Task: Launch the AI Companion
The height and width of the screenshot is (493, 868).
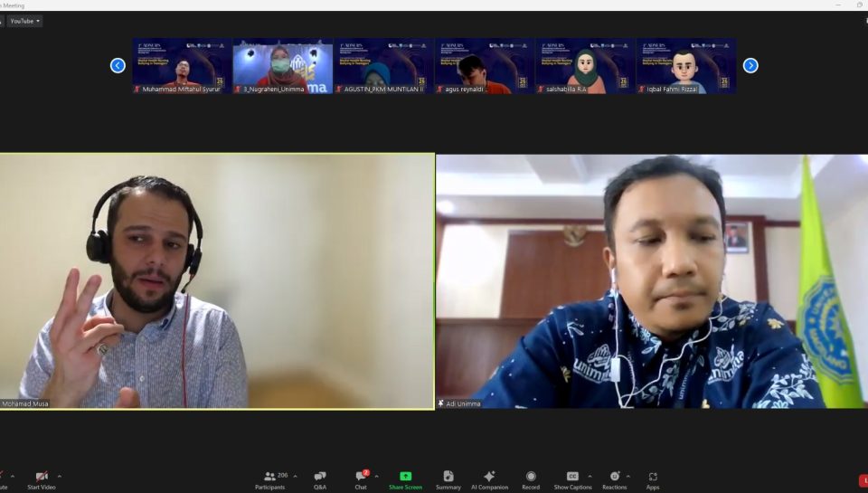Action: pos(489,479)
